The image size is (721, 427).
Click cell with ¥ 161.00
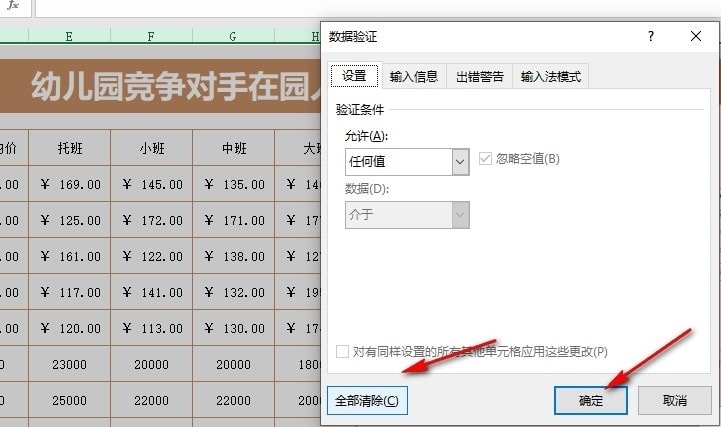click(x=69, y=256)
